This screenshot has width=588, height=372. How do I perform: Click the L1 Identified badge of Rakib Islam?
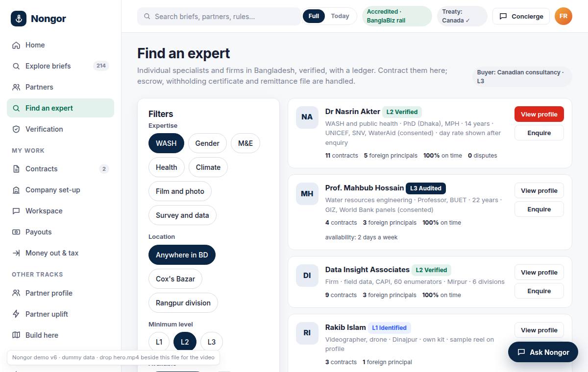point(390,327)
